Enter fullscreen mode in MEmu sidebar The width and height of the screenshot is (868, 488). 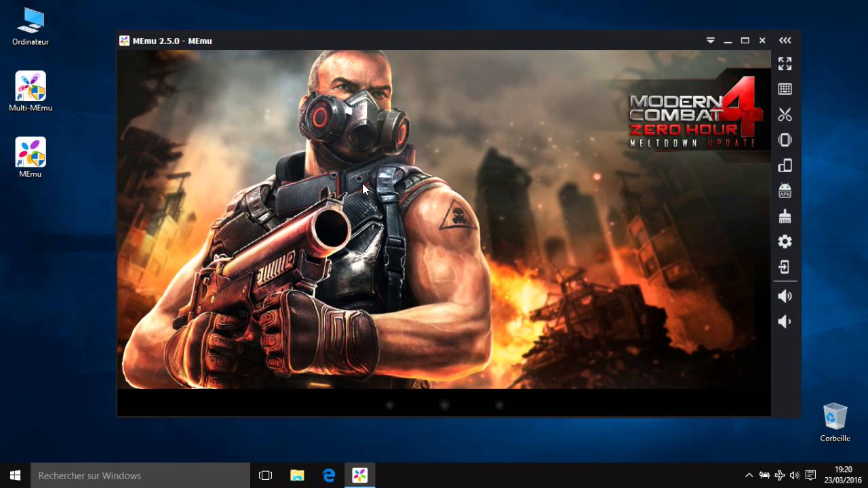click(785, 64)
